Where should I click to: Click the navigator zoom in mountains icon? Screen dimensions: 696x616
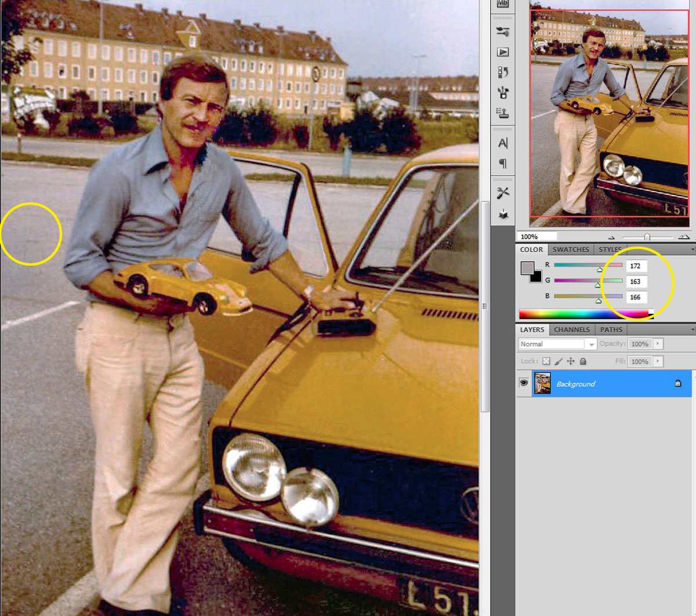pos(684,237)
